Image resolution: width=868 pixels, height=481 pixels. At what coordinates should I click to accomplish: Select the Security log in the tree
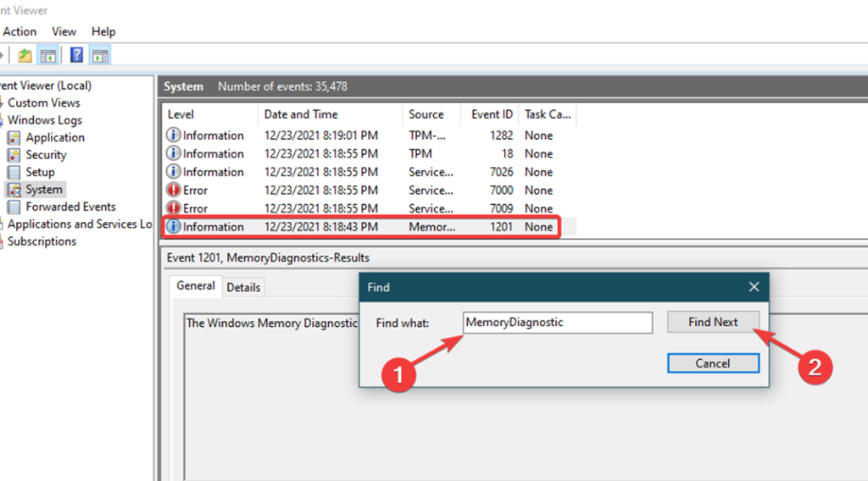(x=46, y=155)
